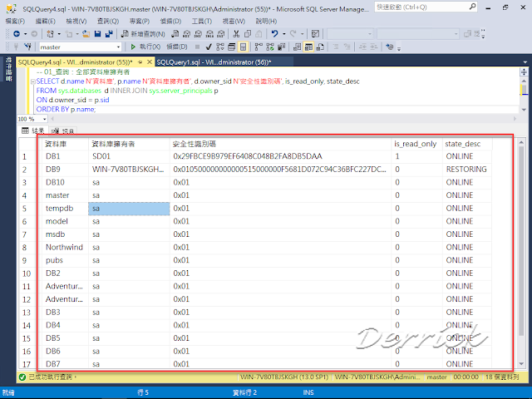Screen dimensions: 532x399
Task: Click the Open File folder icon
Action: 86,33
